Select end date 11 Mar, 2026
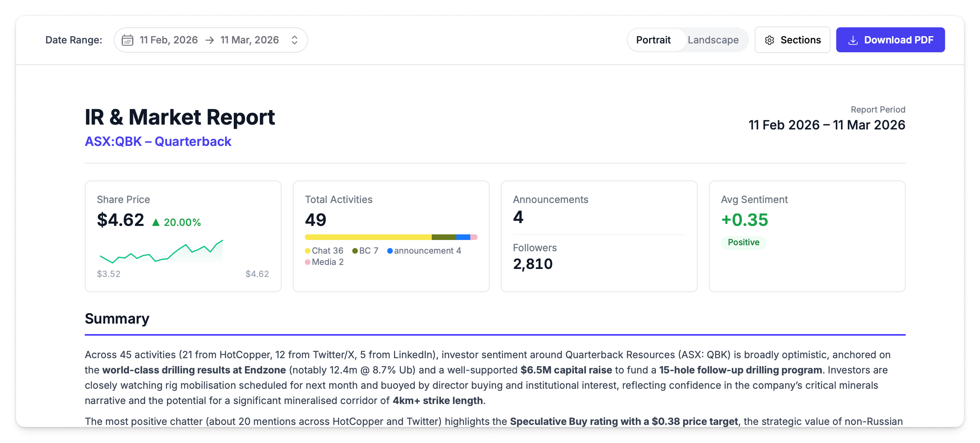The height and width of the screenshot is (443, 980). click(x=249, y=40)
